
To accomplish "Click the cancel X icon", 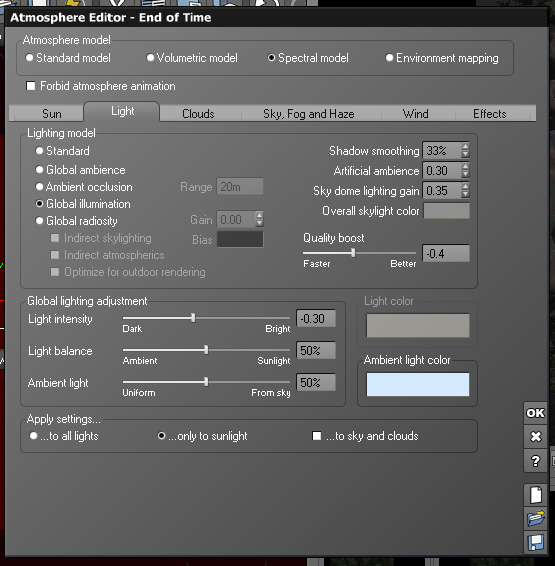I will (x=535, y=437).
